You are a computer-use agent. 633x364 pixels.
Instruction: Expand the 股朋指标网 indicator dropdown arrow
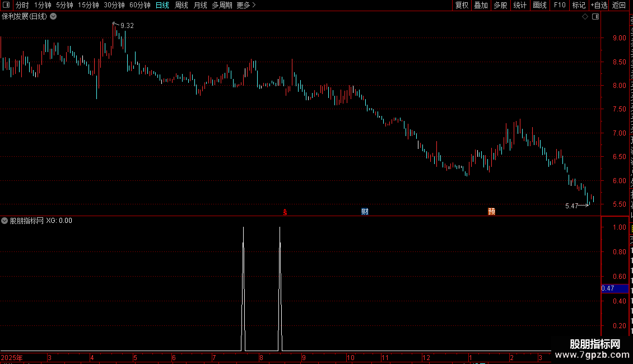[x=4, y=221]
